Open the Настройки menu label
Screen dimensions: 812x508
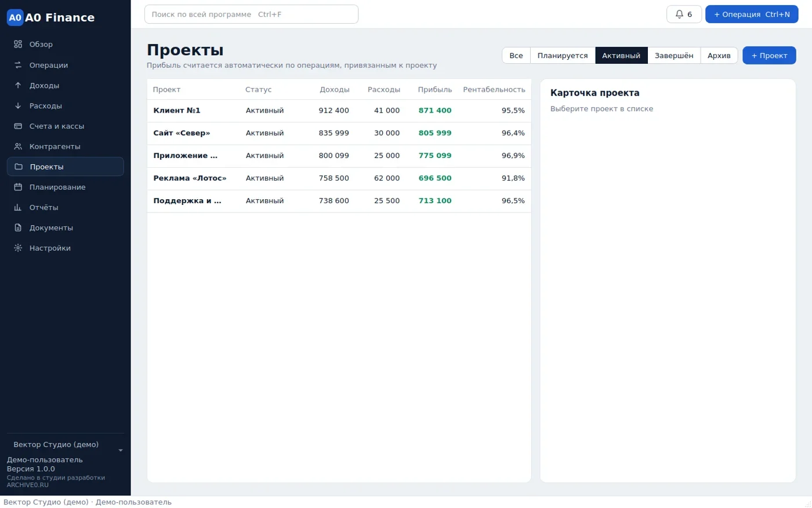click(x=50, y=248)
